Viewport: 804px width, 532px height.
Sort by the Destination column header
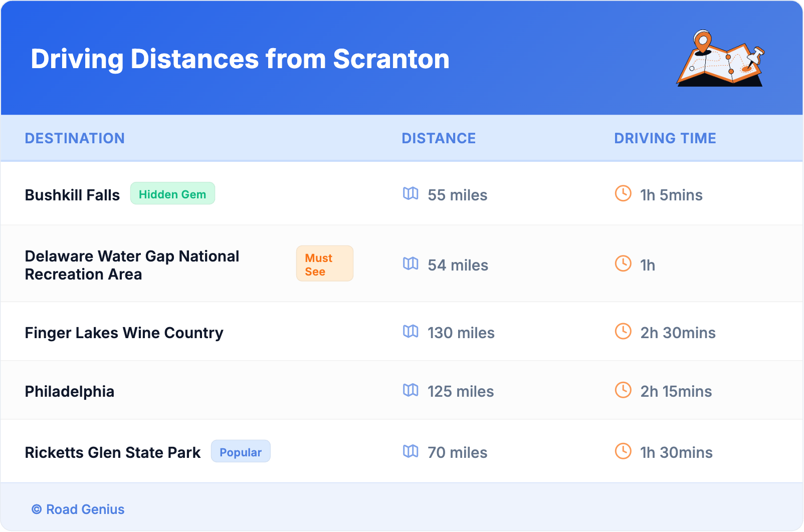click(x=75, y=138)
